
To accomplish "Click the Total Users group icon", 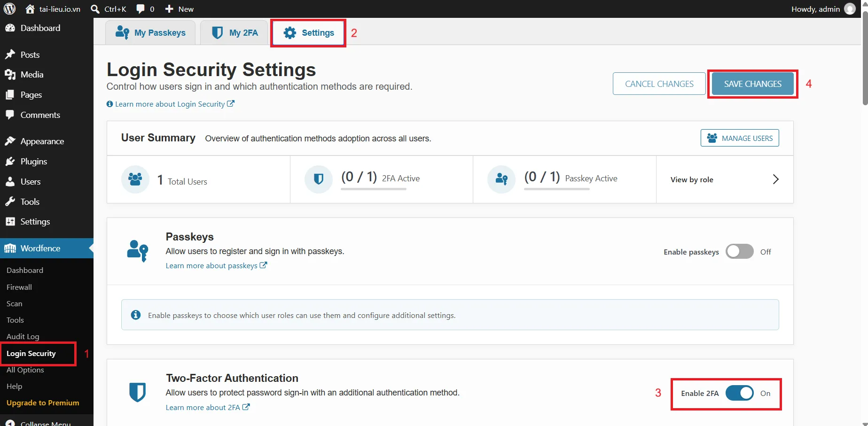I will pos(135,179).
